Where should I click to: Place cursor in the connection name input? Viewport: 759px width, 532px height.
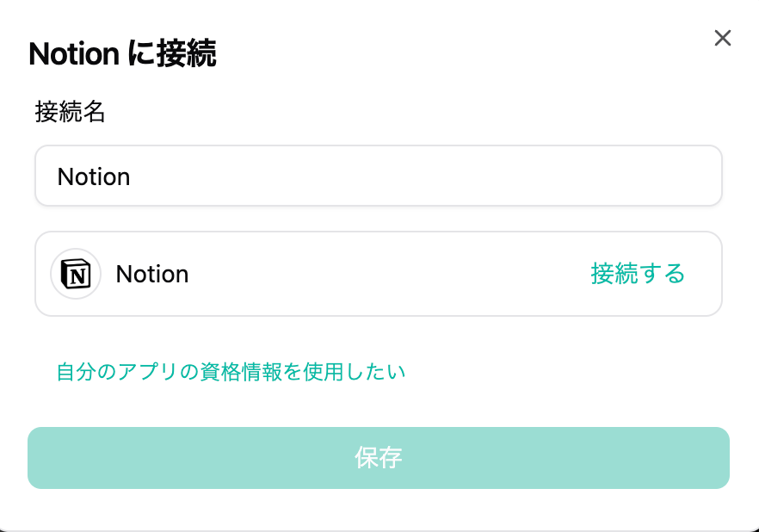coord(379,176)
